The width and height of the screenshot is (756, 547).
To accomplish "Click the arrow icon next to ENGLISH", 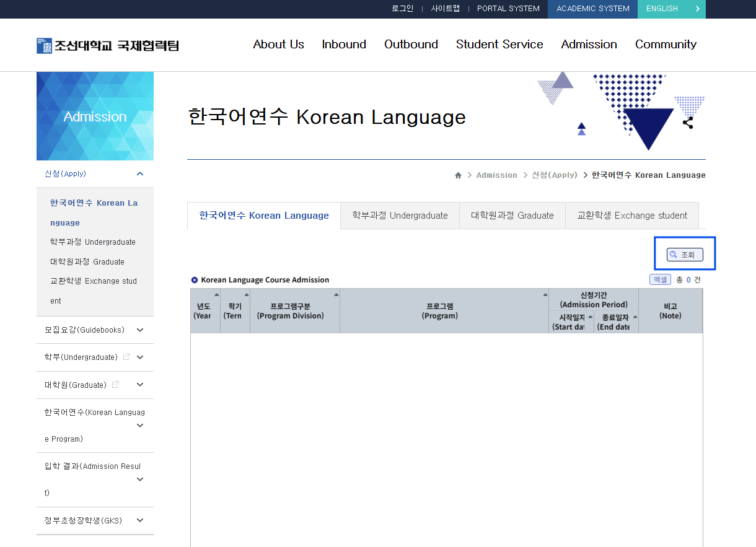I will click(x=697, y=9).
